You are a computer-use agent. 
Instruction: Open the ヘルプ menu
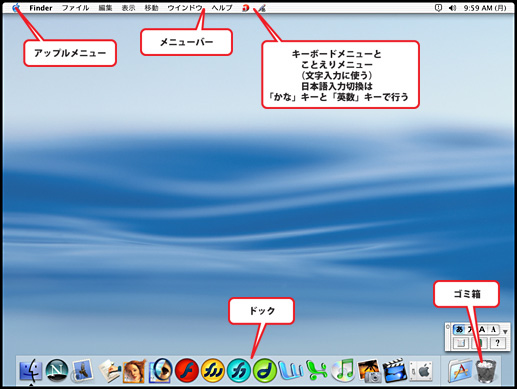coord(222,8)
